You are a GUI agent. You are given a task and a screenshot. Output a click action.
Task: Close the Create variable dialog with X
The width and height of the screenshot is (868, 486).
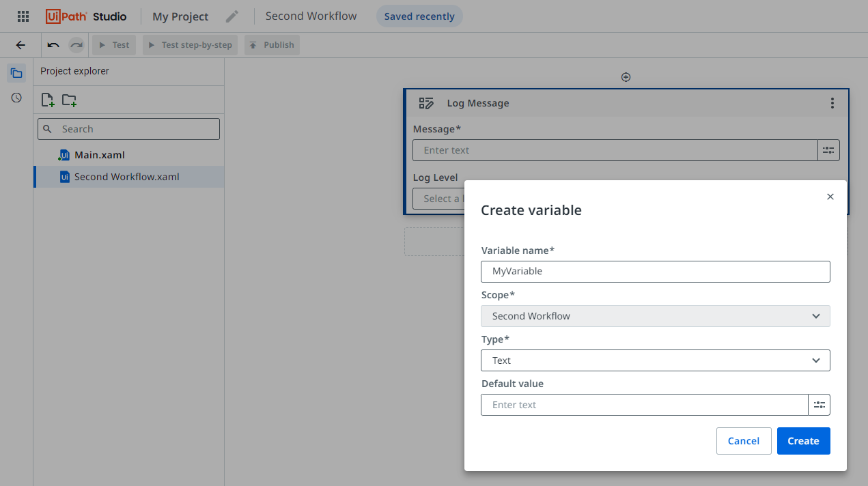(830, 197)
